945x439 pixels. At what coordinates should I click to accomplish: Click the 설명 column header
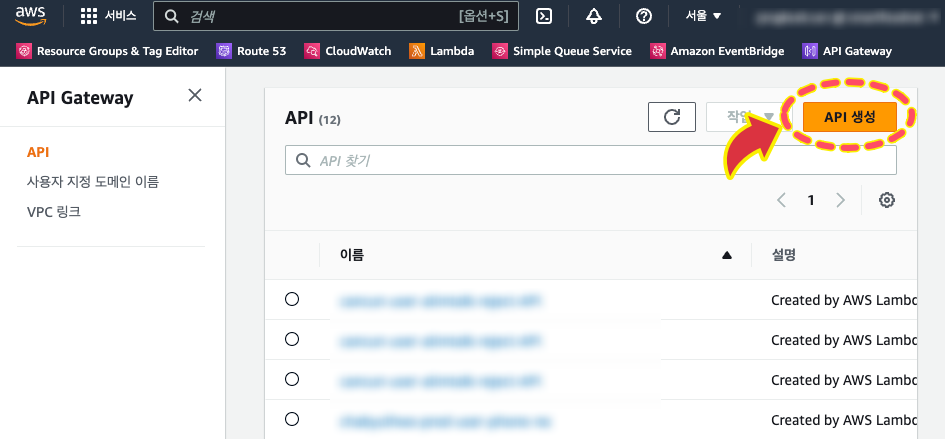click(783, 255)
